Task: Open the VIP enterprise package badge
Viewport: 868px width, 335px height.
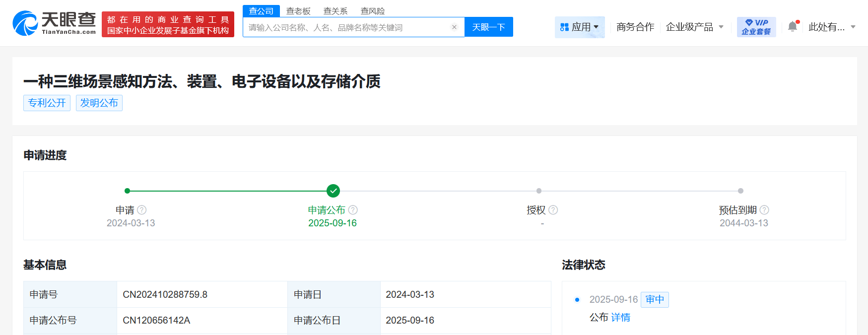Action: (756, 27)
